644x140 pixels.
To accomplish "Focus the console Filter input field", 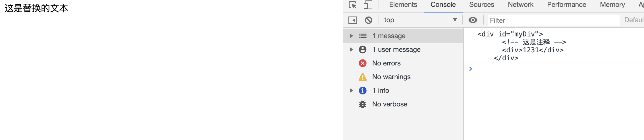I will tap(553, 20).
